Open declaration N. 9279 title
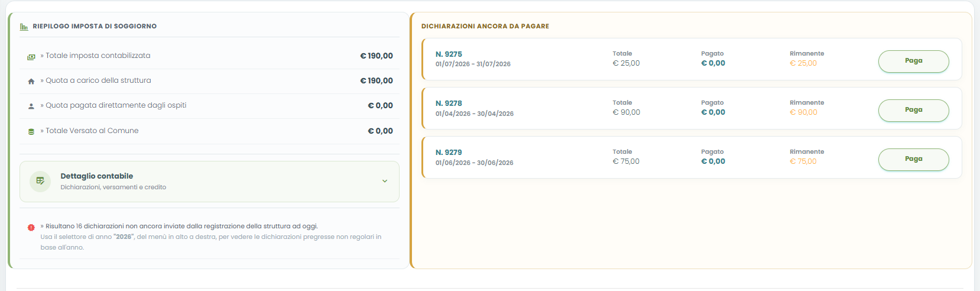 pos(449,152)
